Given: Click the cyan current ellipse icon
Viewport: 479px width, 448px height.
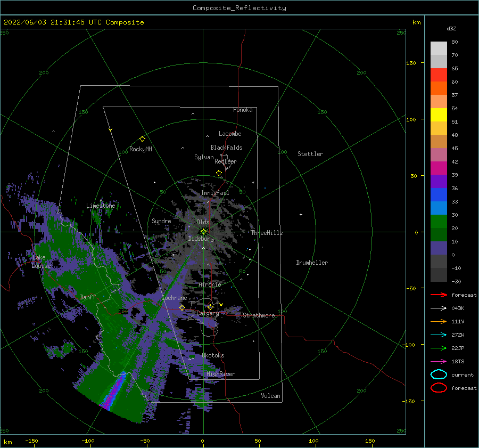Looking at the screenshot, I should [x=439, y=374].
